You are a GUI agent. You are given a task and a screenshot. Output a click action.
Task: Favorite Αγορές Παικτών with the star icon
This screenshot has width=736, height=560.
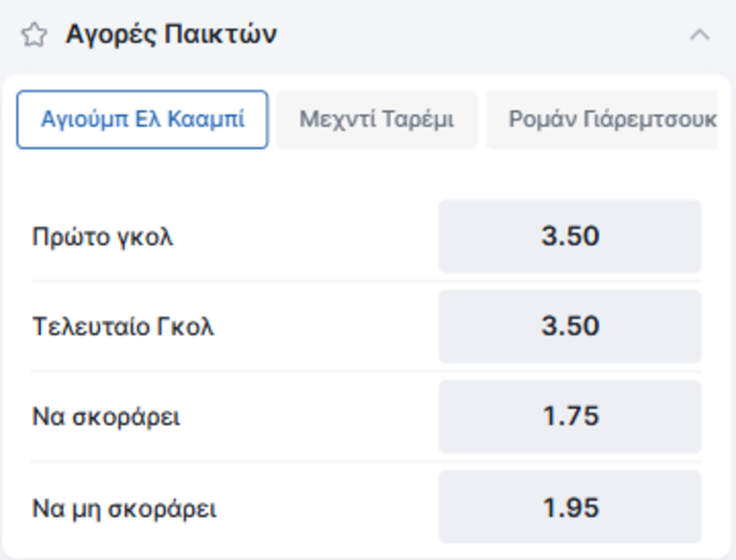pyautogui.click(x=34, y=35)
